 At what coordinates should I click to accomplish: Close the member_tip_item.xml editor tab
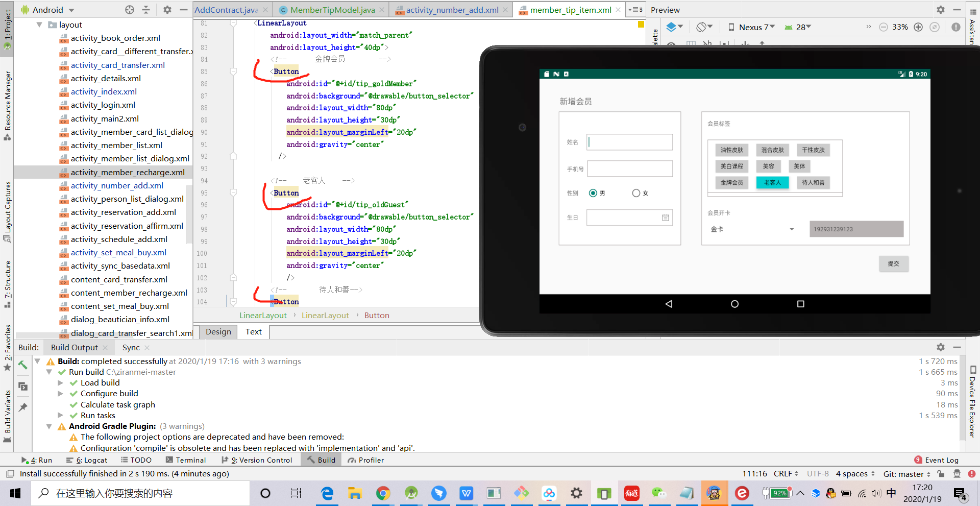(619, 10)
